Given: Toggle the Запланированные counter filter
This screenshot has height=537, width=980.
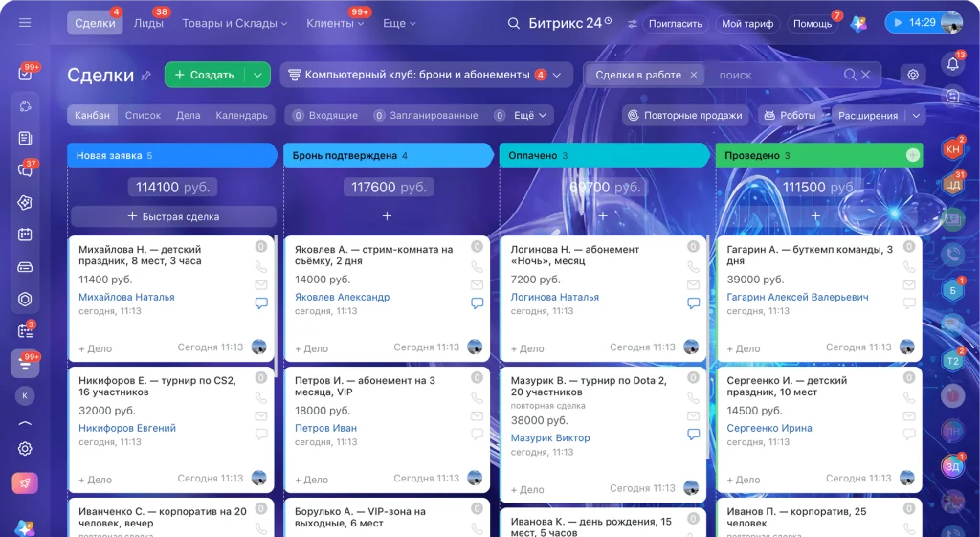Looking at the screenshot, I should [x=426, y=115].
